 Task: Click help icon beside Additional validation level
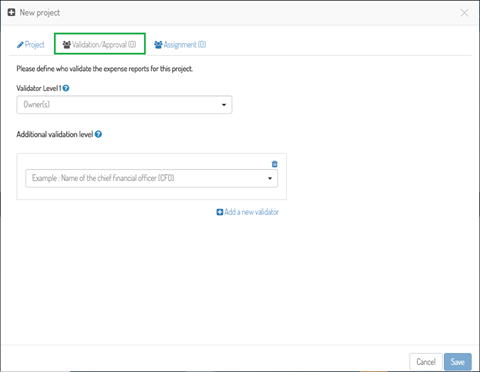coord(98,134)
